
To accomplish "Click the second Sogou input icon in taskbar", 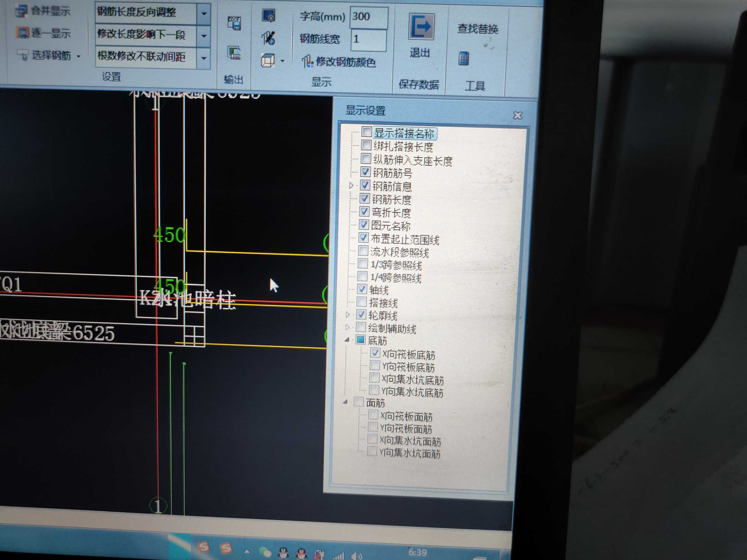I will click(226, 548).
